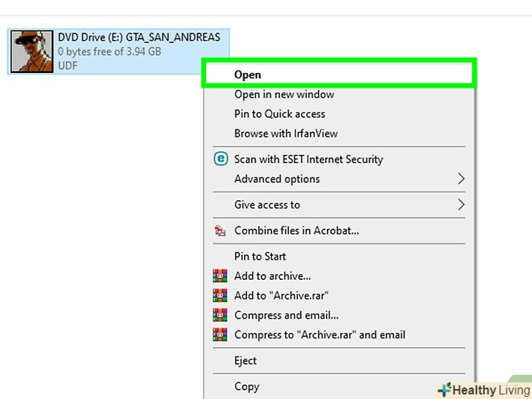The height and width of the screenshot is (399, 532).
Task: Click the GTA San Andreas DVD drive thumbnail
Action: tap(33, 51)
